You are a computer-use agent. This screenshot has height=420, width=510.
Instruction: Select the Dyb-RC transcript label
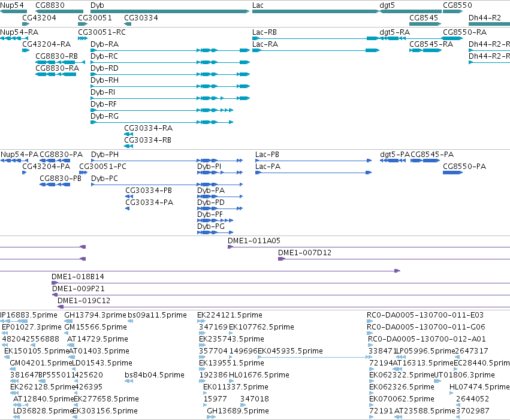(x=104, y=56)
